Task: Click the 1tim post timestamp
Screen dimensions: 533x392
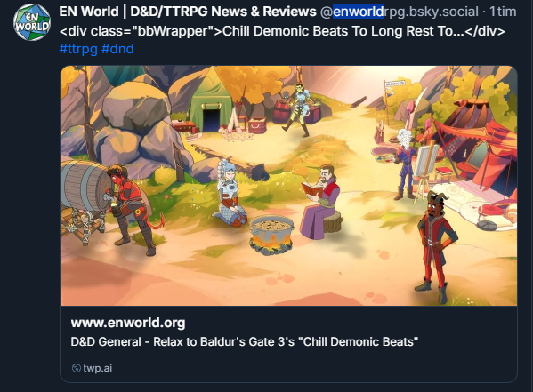Action: click(503, 12)
